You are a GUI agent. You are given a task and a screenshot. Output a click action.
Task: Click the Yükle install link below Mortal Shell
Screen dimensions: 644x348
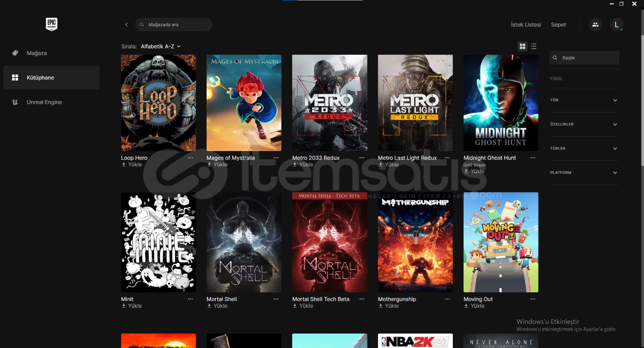(217, 306)
